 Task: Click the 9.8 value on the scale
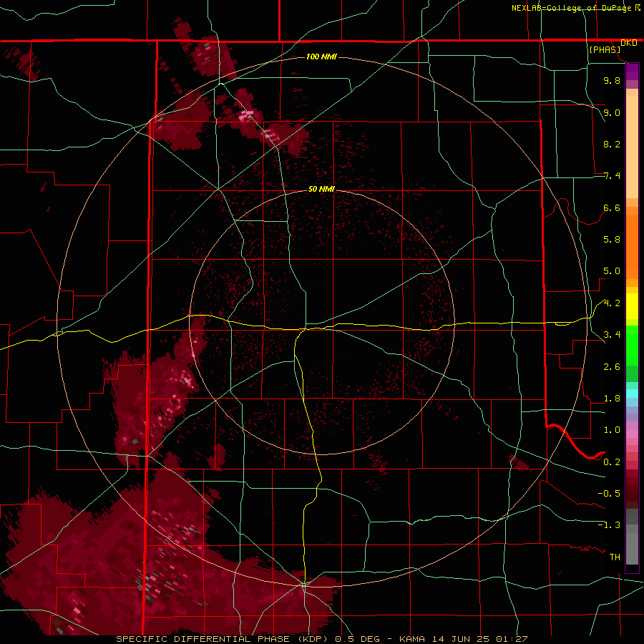(612, 80)
